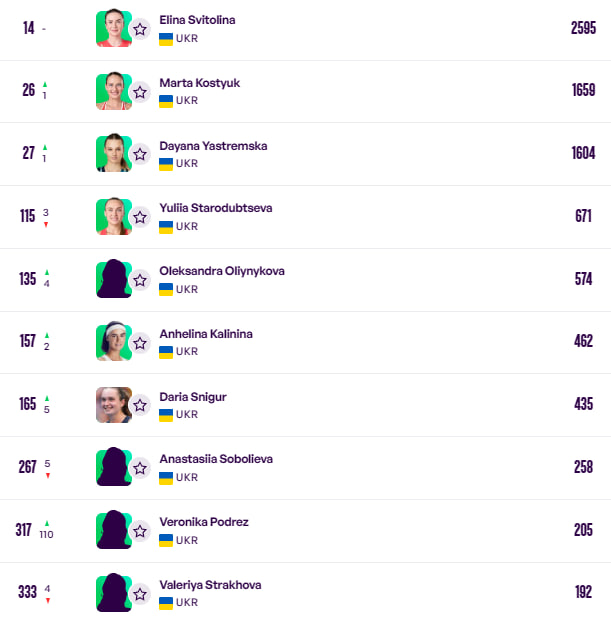Click the star beside Anhelina Kalinina
The width and height of the screenshot is (611, 620).
[x=140, y=343]
